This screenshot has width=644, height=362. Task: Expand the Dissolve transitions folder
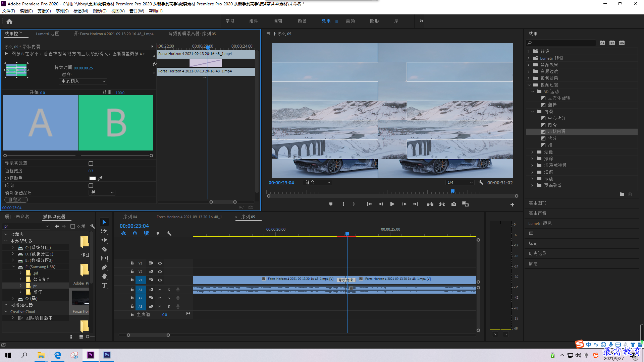point(532,172)
